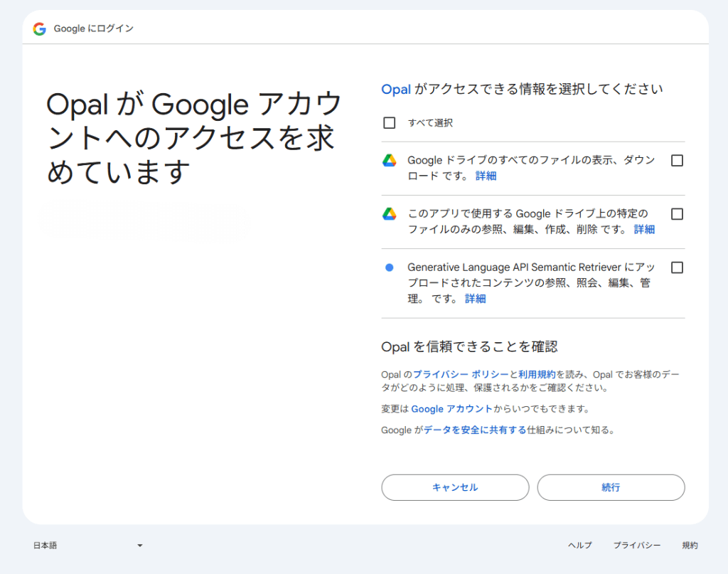This screenshot has width=728, height=574.
Task: Open the Google アカウント link
Action: coord(451,409)
